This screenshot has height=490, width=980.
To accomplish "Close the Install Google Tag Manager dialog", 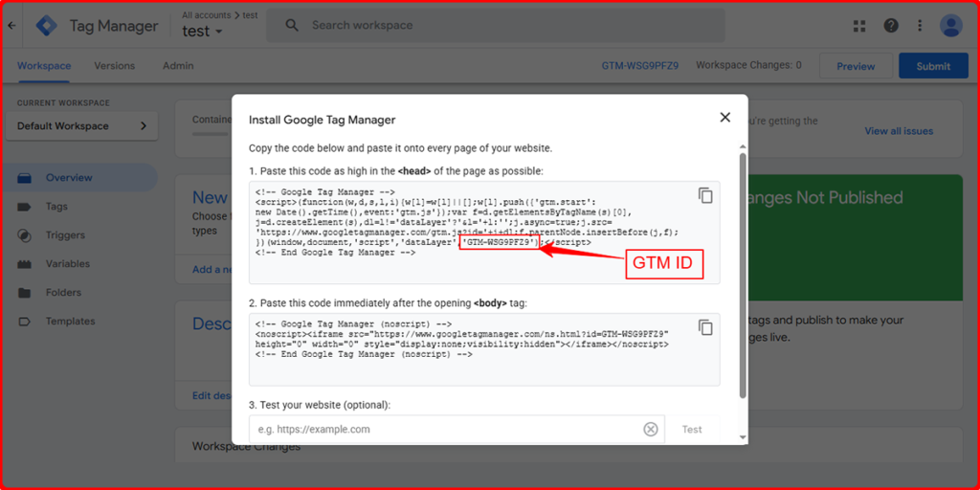I will pos(725,117).
